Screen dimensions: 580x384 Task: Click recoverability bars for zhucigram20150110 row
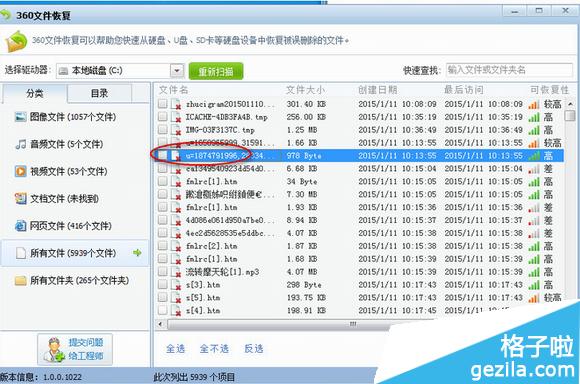point(534,105)
